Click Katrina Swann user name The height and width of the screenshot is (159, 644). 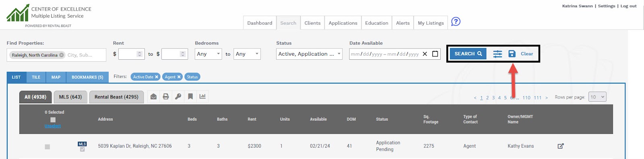(x=578, y=6)
